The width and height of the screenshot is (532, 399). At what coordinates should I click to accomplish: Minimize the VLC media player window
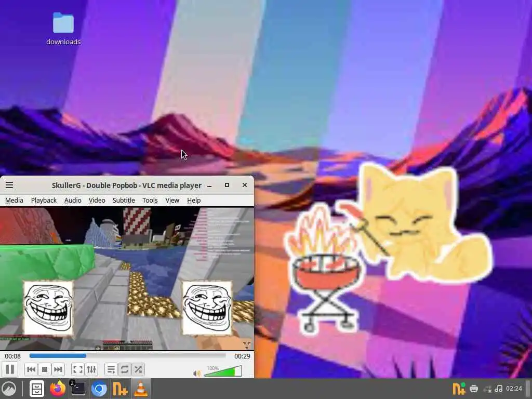(210, 185)
